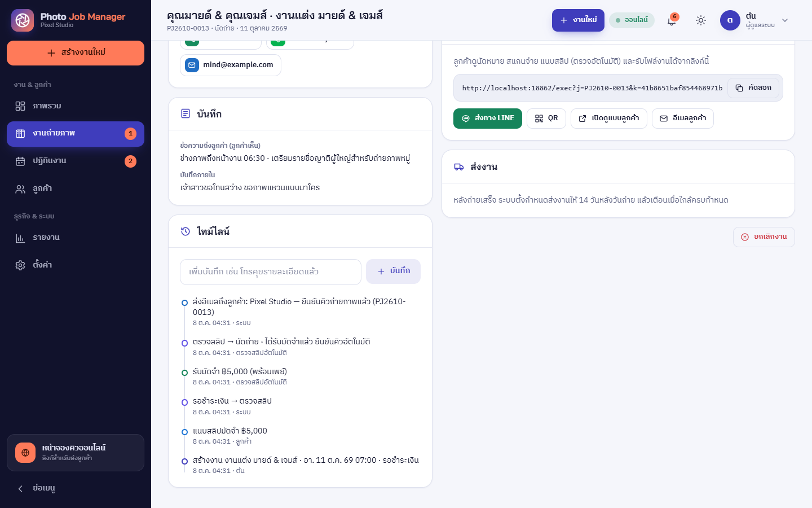The image size is (812, 508).
Task: Collapse sidebar with ย่อเมนู chevron
Action: [x=20, y=489]
